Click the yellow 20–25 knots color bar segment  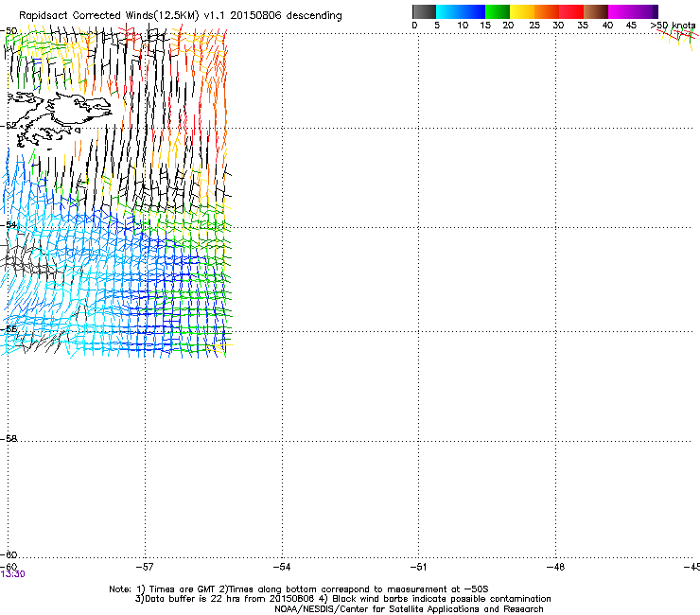coord(522,11)
